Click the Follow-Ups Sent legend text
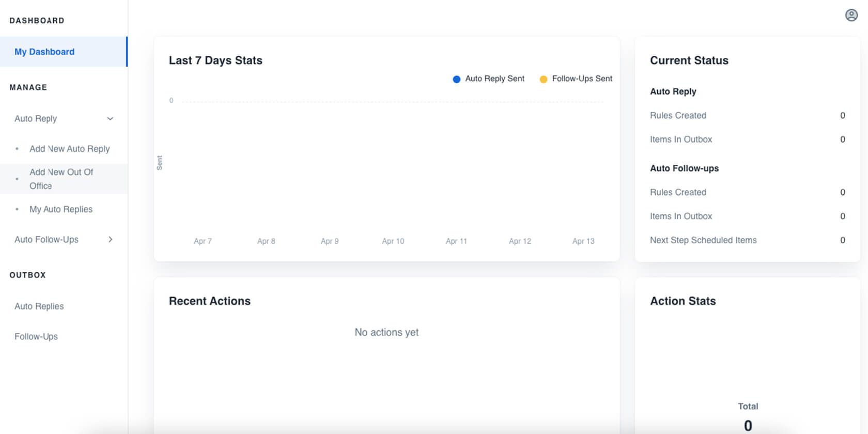 [x=582, y=79]
